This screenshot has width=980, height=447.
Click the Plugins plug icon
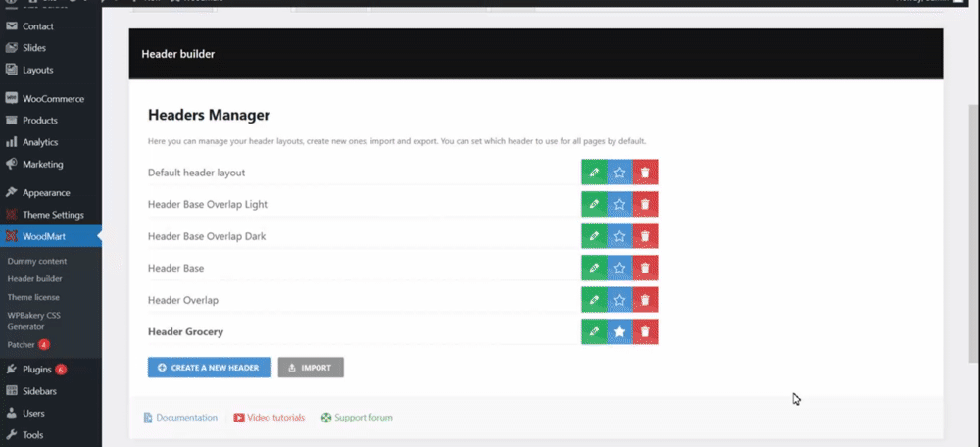pyautogui.click(x=11, y=369)
